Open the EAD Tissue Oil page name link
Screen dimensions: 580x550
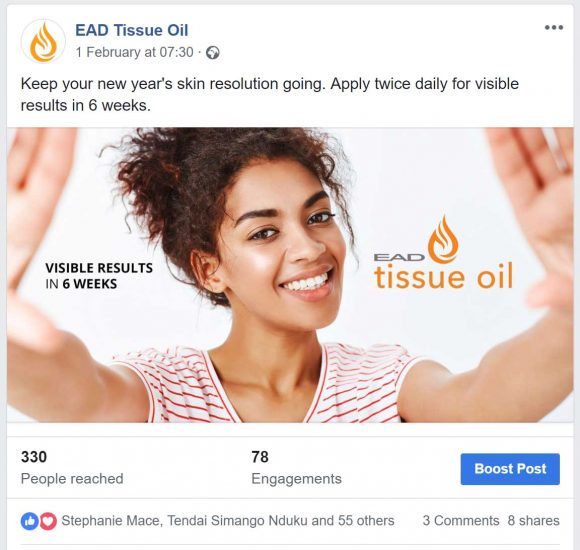pyautogui.click(x=132, y=30)
